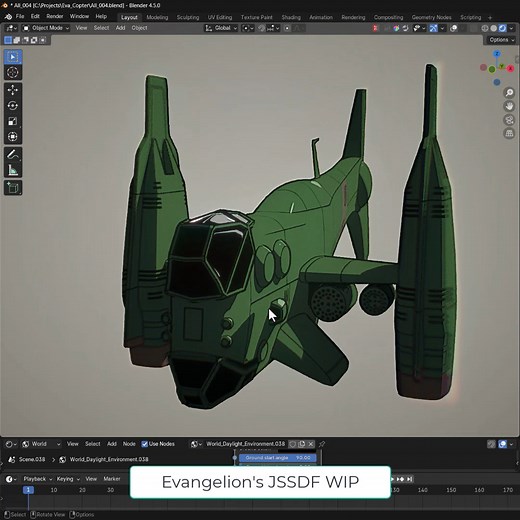The height and width of the screenshot is (520, 520).
Task: Click the pin icon in node editor header
Action: tap(322, 444)
